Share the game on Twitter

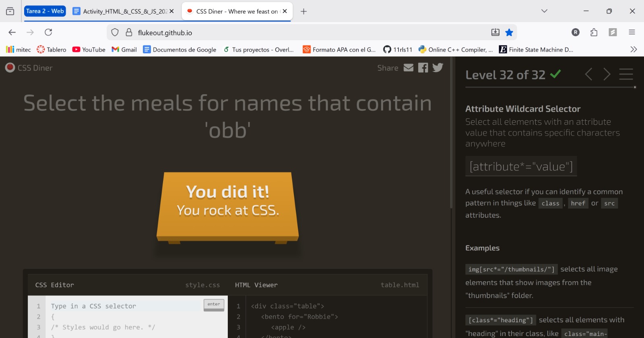pyautogui.click(x=438, y=68)
